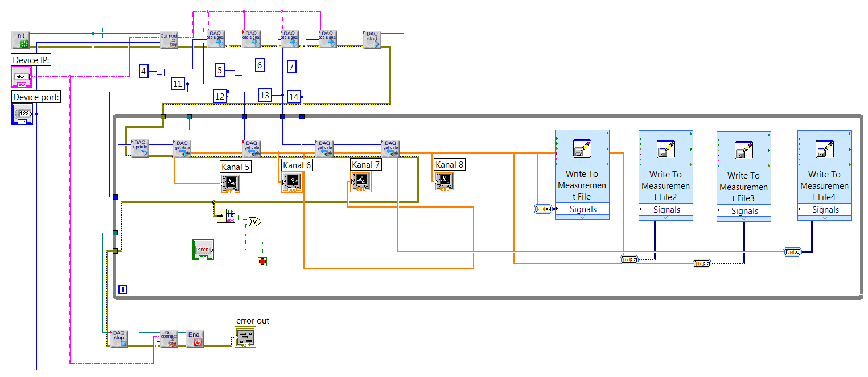This screenshot has width=868, height=377.
Task: Click the loop stop condition terminal
Action: (262, 262)
